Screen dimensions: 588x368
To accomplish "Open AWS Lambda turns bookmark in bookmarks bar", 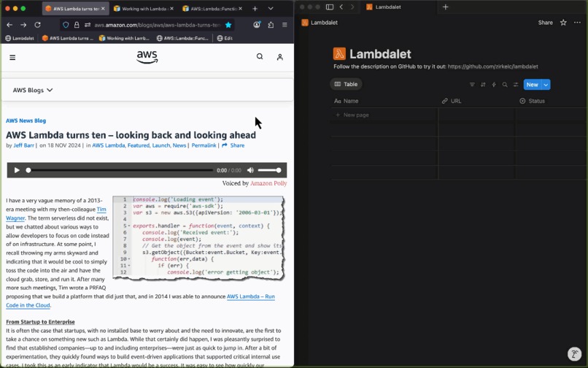I will (68, 38).
